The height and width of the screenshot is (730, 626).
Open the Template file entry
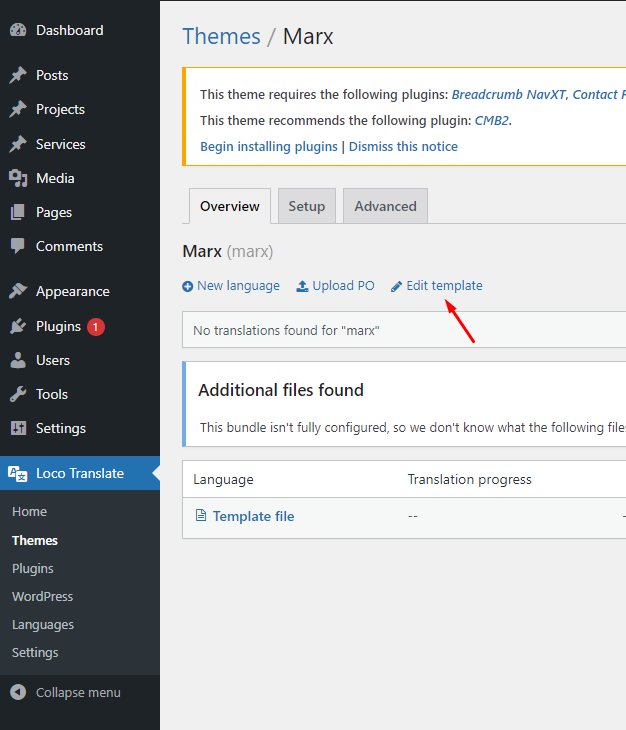pos(253,516)
